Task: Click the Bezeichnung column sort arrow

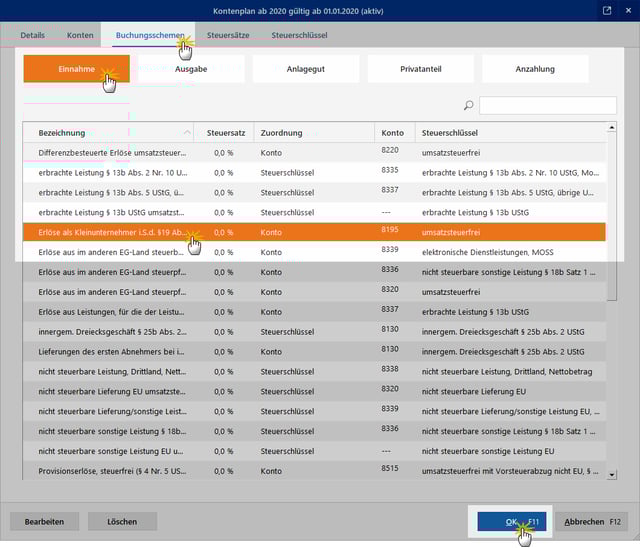Action: tap(187, 132)
